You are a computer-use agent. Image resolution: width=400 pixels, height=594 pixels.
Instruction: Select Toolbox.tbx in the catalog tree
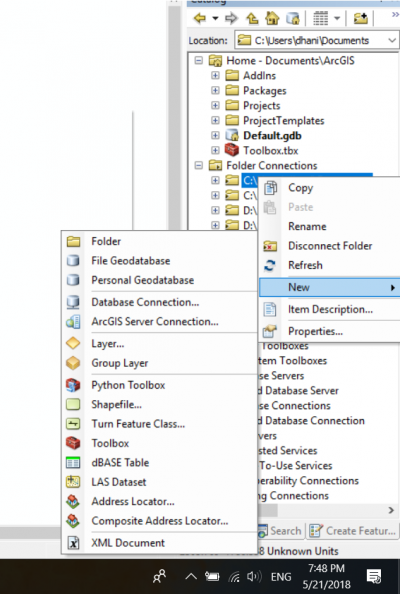click(x=270, y=151)
